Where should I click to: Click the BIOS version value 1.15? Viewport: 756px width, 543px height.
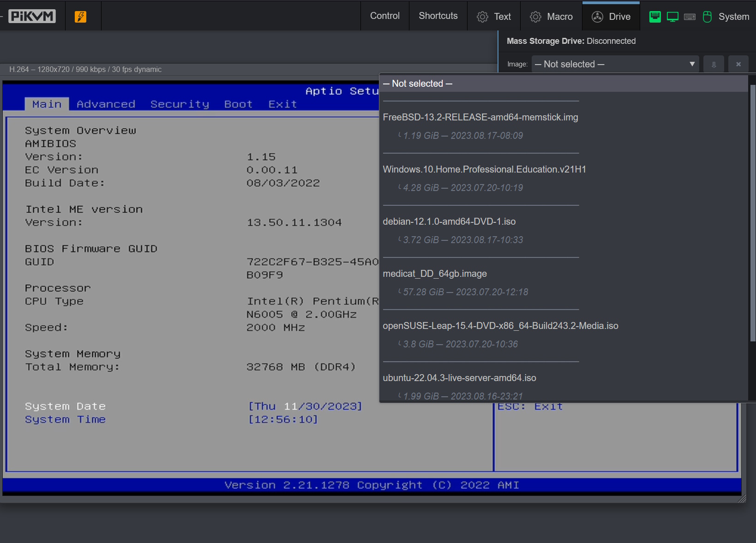pyautogui.click(x=261, y=157)
